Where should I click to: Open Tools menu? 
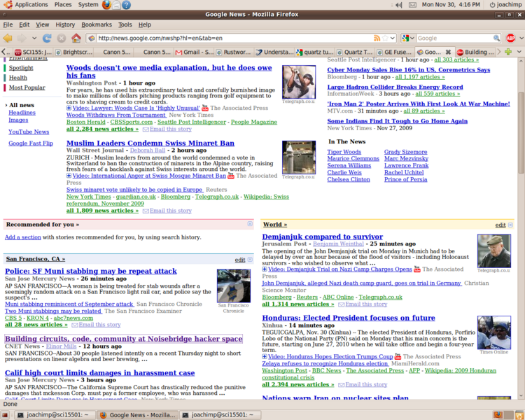click(x=125, y=24)
